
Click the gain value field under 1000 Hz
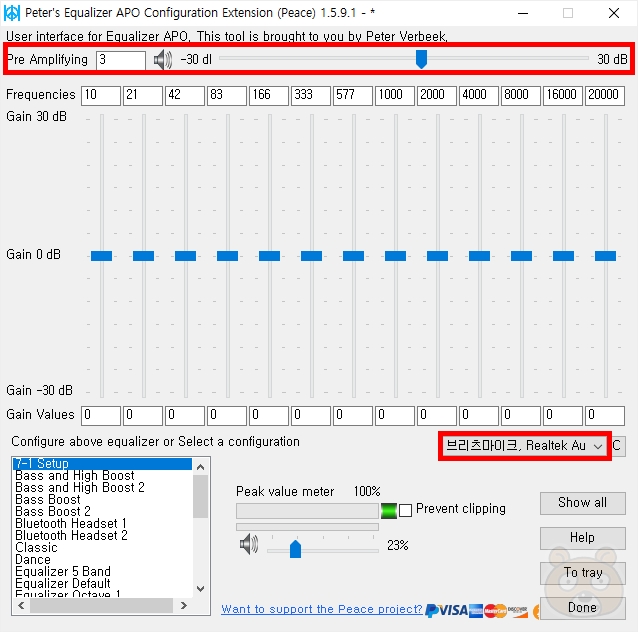coord(395,416)
